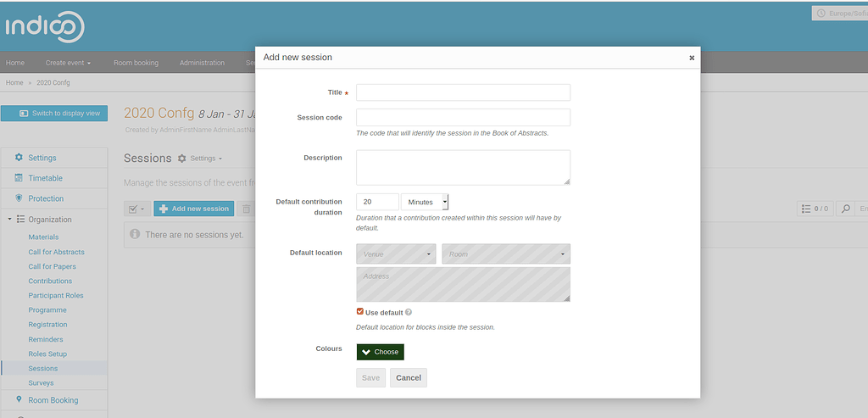Click the trash delete icon
868x418 pixels.
247,209
